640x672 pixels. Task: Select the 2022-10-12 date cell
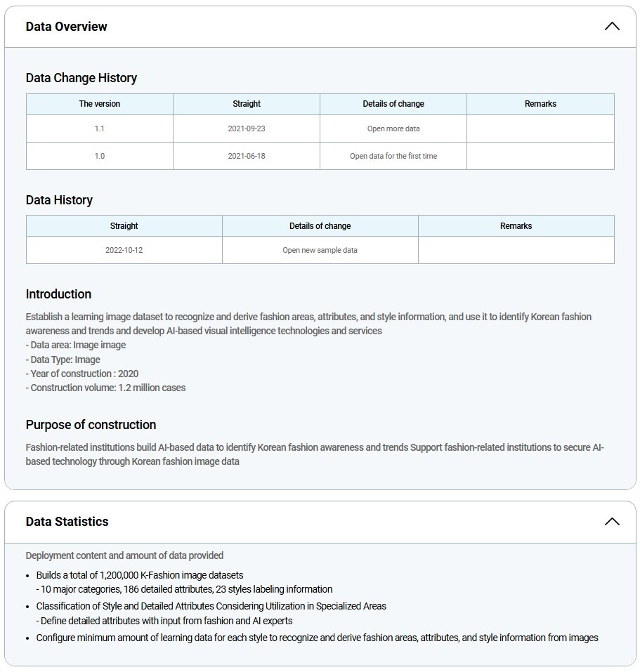coord(124,250)
